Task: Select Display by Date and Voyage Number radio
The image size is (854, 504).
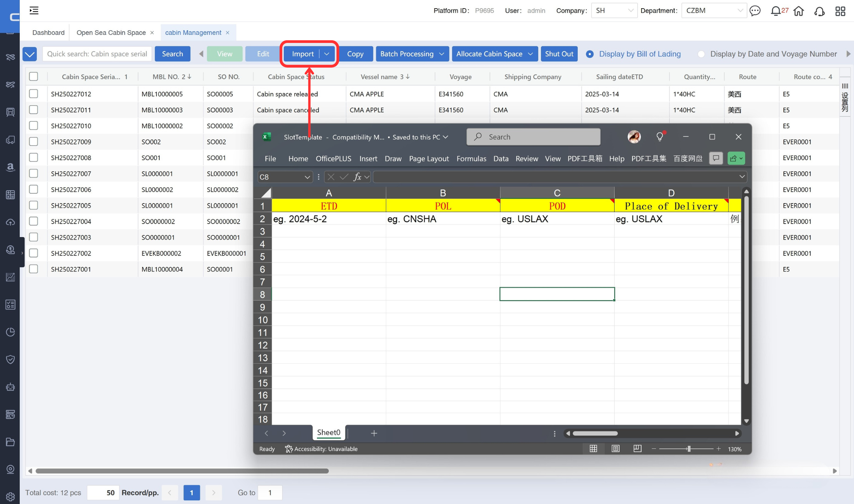Action: [701, 54]
